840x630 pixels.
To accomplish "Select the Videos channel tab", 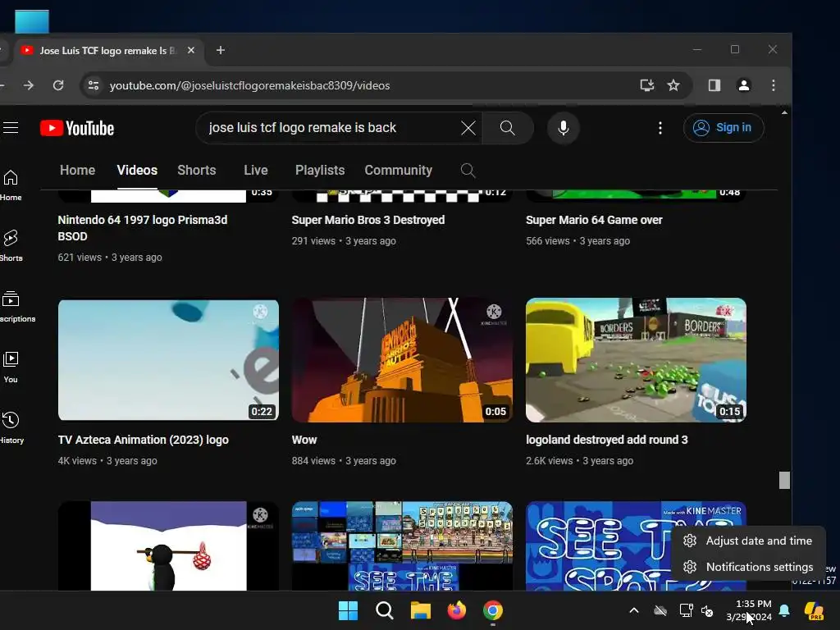I will click(137, 171).
